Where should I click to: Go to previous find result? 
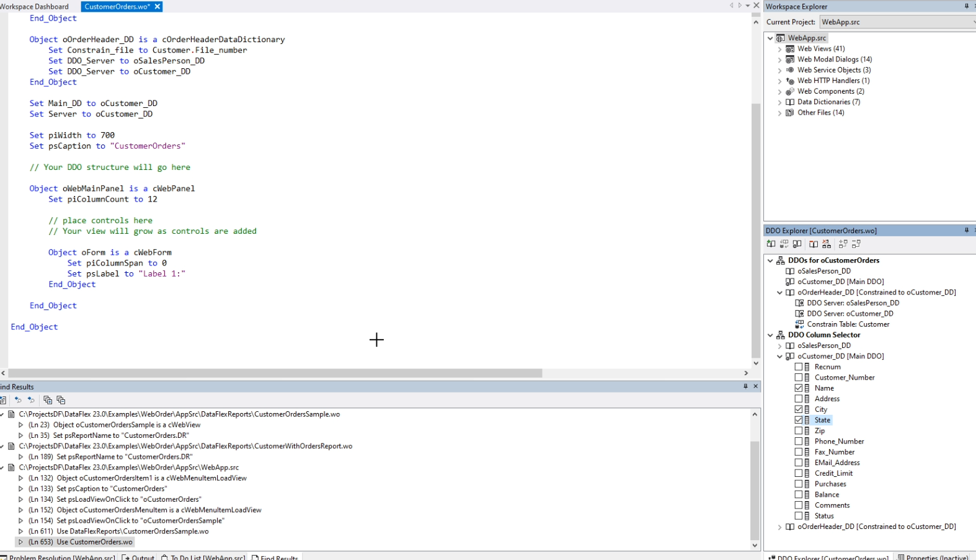pos(18,400)
